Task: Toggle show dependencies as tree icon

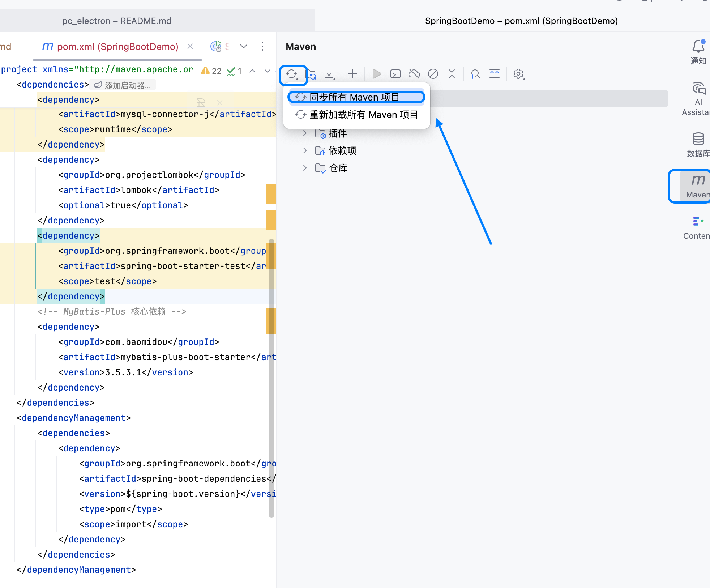Action: point(494,74)
